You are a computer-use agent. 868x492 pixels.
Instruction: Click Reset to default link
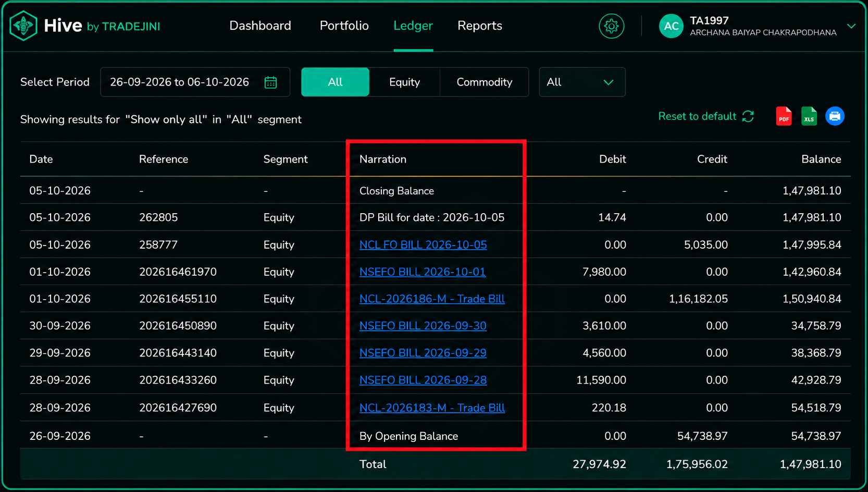pos(697,116)
